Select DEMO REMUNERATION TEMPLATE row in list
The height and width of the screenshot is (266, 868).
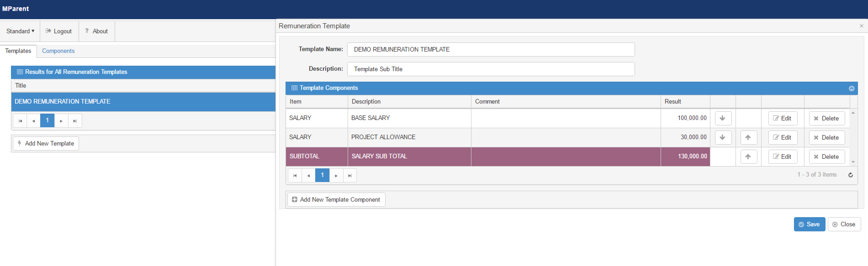pos(143,102)
